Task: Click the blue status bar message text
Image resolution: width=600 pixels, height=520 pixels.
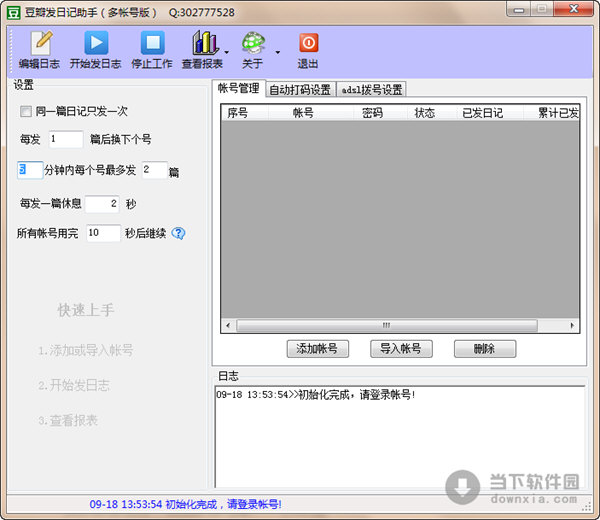Action: pyautogui.click(x=186, y=504)
